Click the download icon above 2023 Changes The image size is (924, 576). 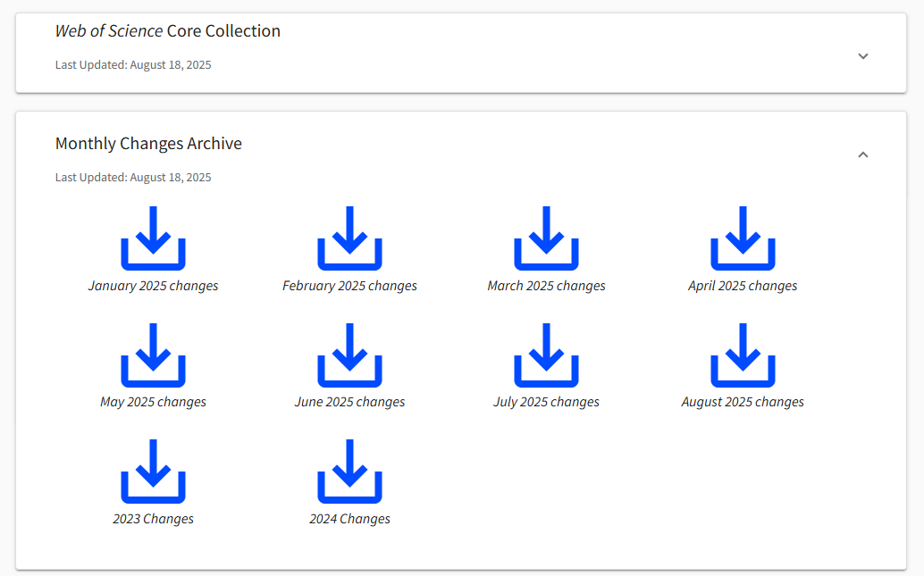tap(153, 471)
